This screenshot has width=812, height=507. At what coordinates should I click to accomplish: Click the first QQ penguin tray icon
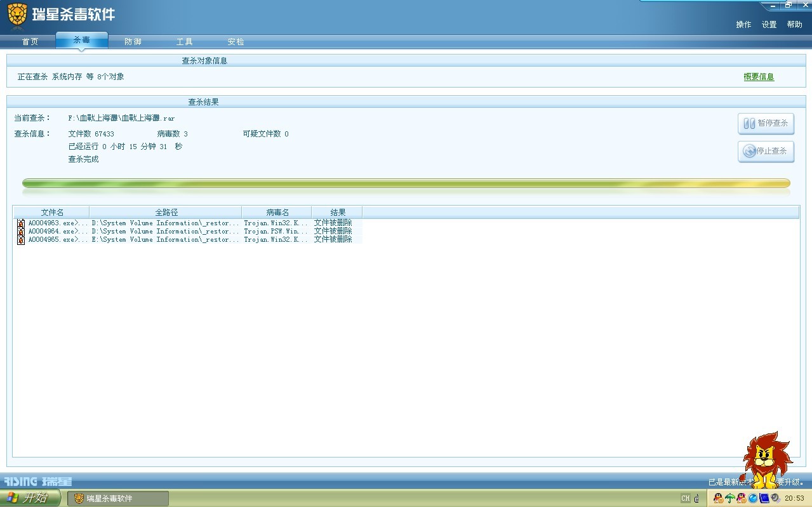pyautogui.click(x=719, y=498)
